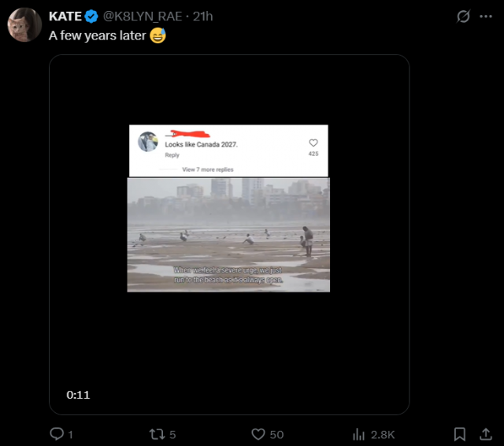Open the @K8LYN_RAE handle link

(145, 17)
